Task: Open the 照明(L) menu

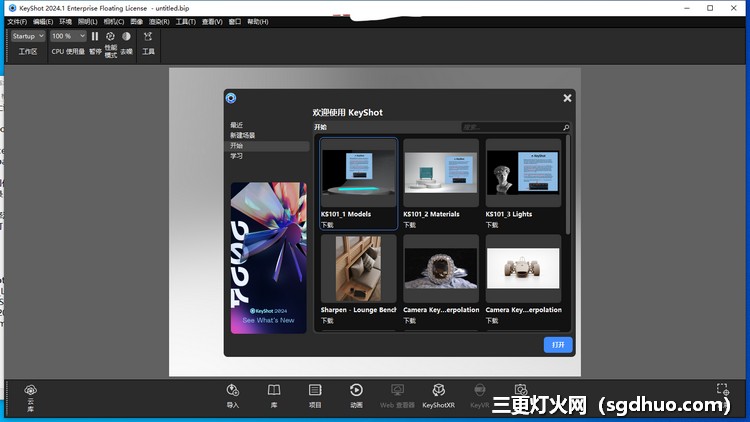Action: click(x=88, y=22)
